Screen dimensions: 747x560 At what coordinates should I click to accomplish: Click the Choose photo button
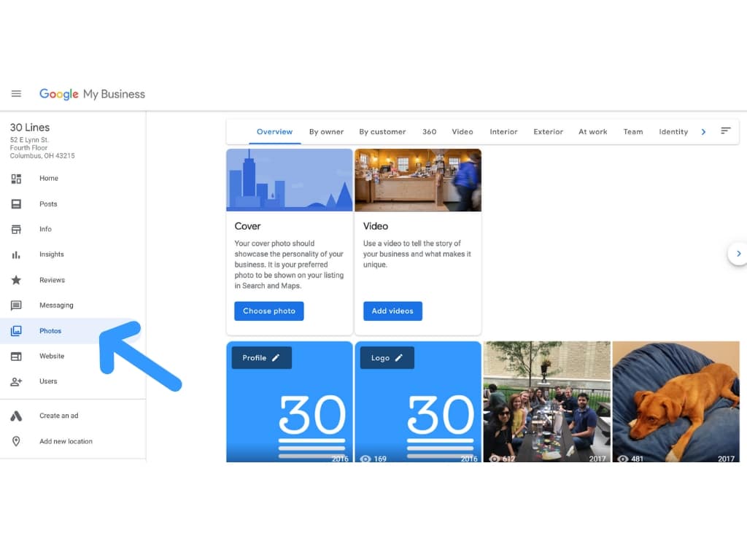tap(268, 311)
